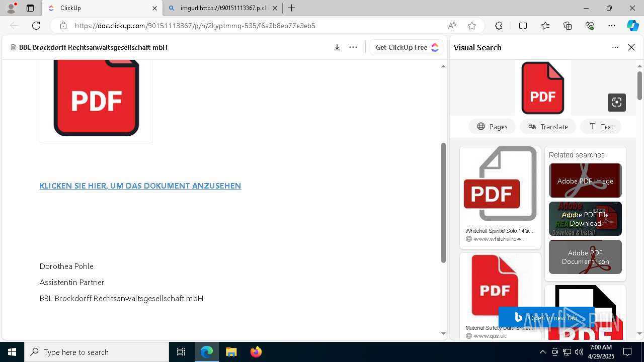644x362 pixels.
Task: Open the volume control in system tray
Action: coord(579,352)
